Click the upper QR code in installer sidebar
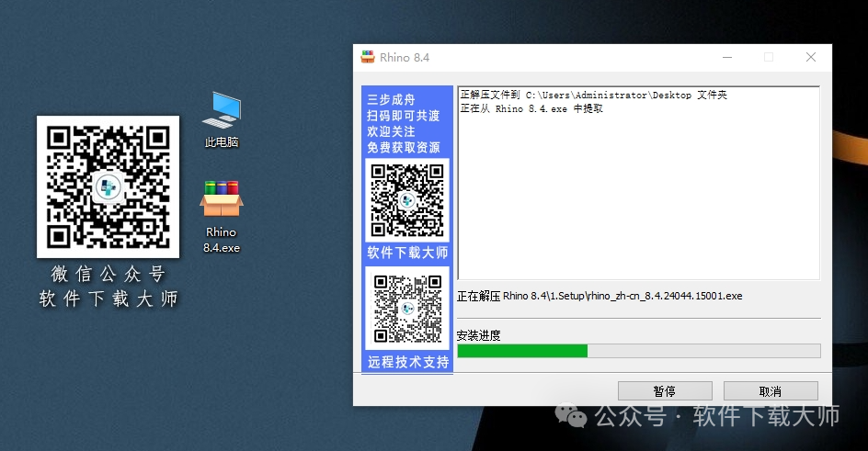The image size is (868, 451). point(406,199)
